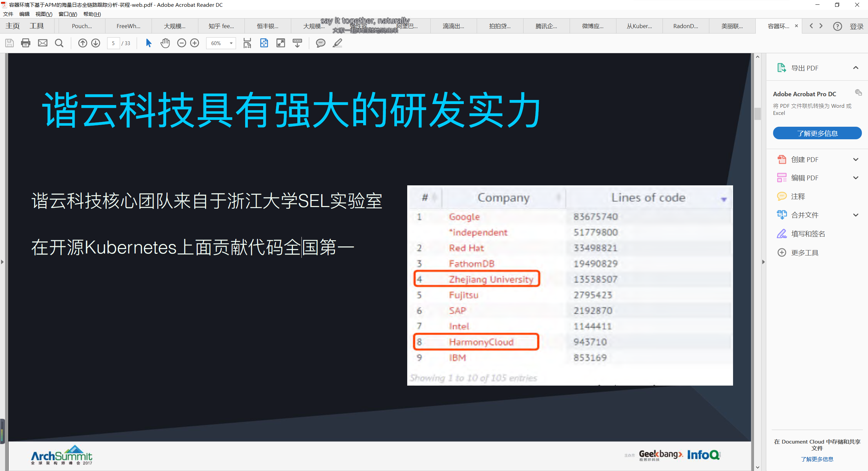The width and height of the screenshot is (868, 471).
Task: Show next document tabs arrow
Action: tap(821, 26)
